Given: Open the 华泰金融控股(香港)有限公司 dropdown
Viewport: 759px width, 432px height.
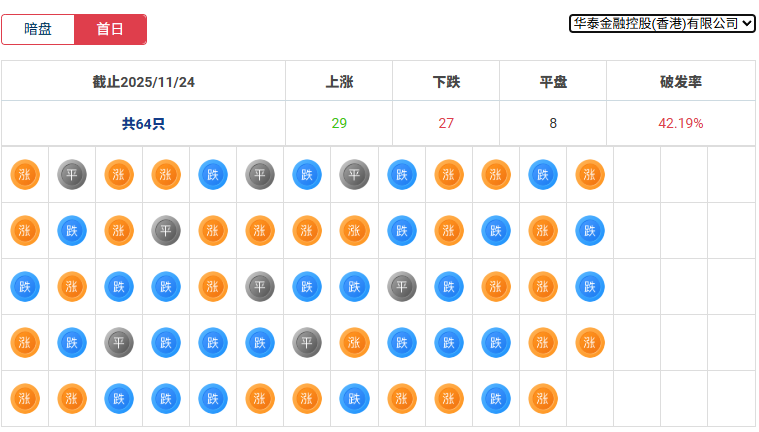Looking at the screenshot, I should [662, 23].
